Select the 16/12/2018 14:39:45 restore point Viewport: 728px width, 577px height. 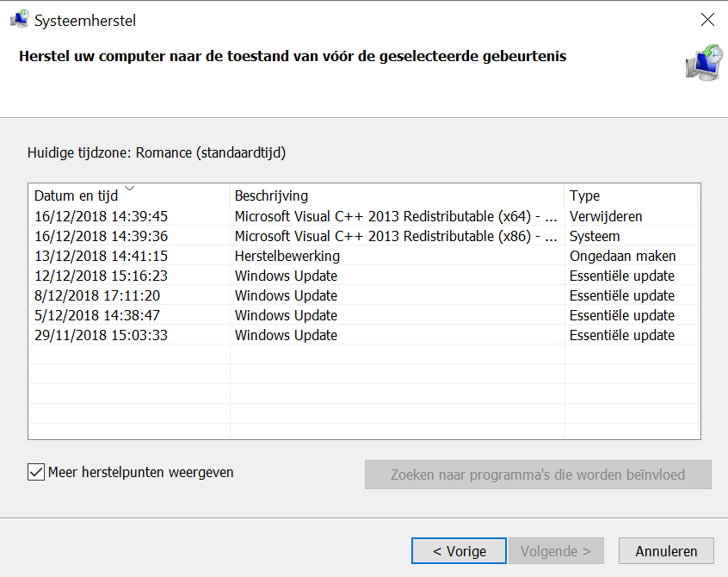click(363, 216)
